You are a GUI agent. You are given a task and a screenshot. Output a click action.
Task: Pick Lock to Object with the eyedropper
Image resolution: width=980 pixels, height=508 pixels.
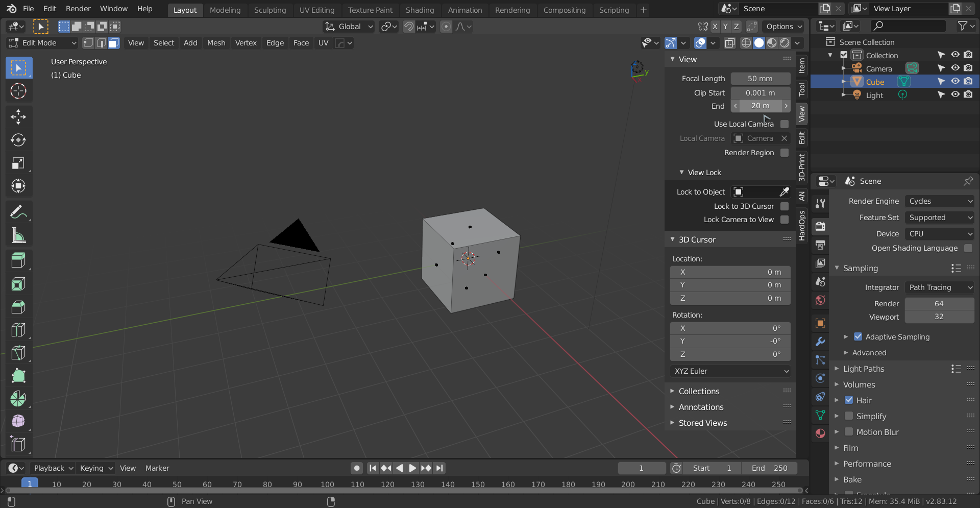pos(785,192)
